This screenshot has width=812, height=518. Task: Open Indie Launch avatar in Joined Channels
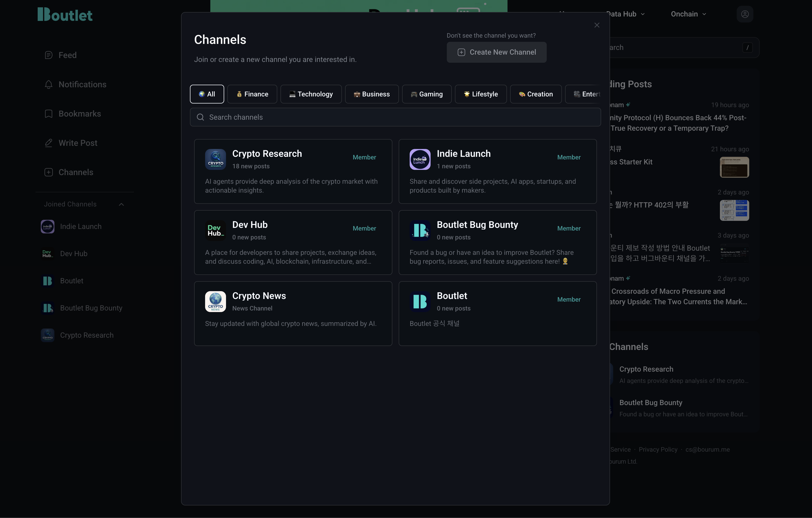point(48,227)
